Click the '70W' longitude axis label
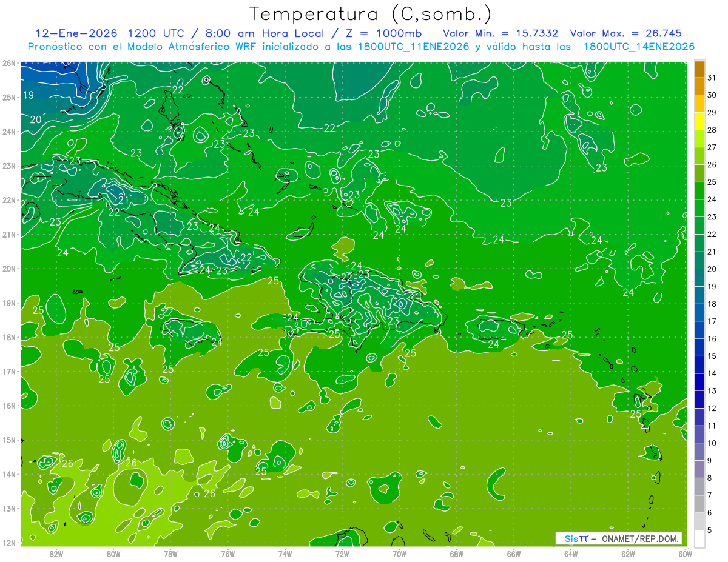Image resolution: width=728 pixels, height=562 pixels. (x=399, y=554)
